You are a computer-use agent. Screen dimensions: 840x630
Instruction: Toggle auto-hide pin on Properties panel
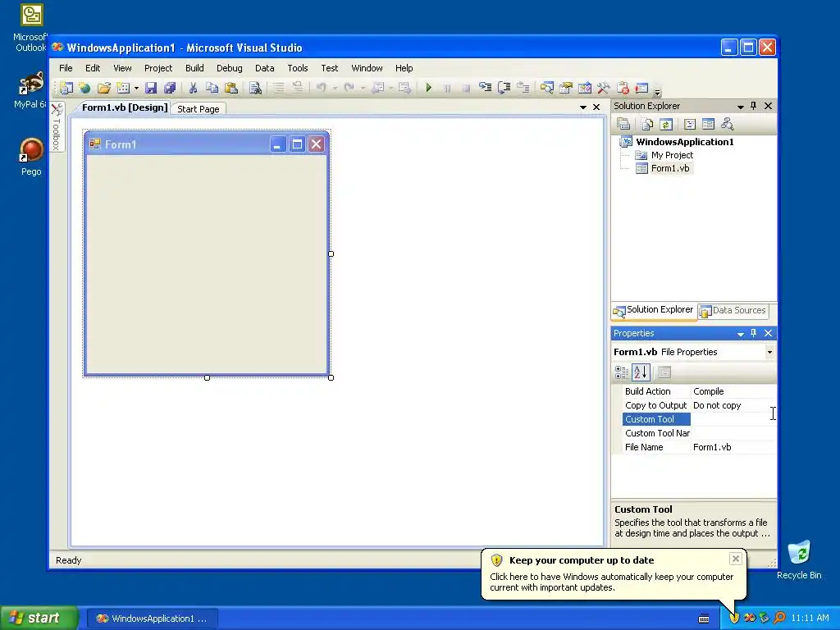point(754,333)
